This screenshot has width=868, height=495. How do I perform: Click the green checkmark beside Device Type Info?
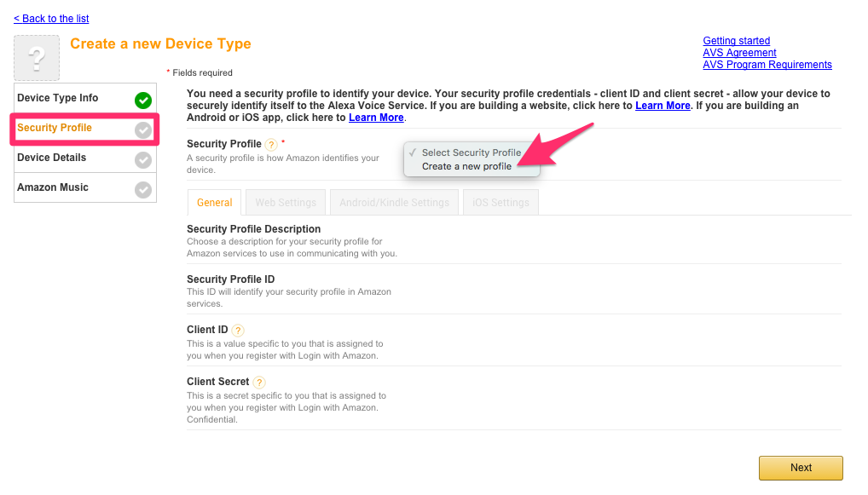pos(143,100)
